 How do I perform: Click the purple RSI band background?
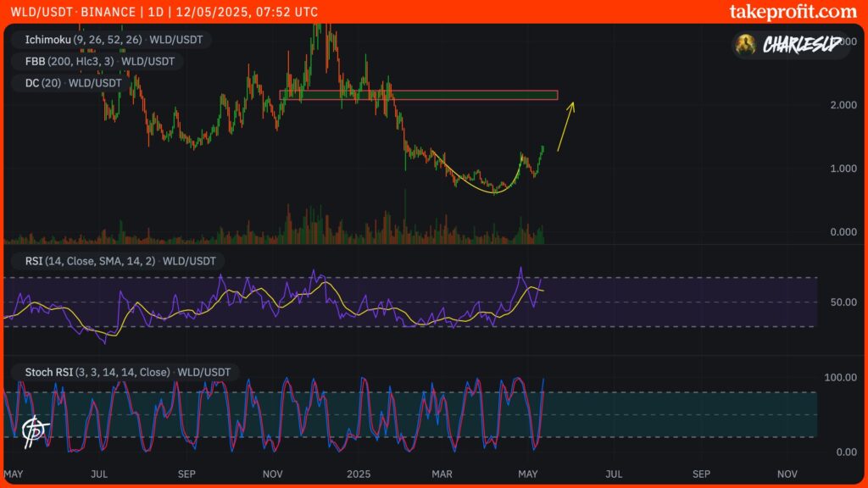678,301
